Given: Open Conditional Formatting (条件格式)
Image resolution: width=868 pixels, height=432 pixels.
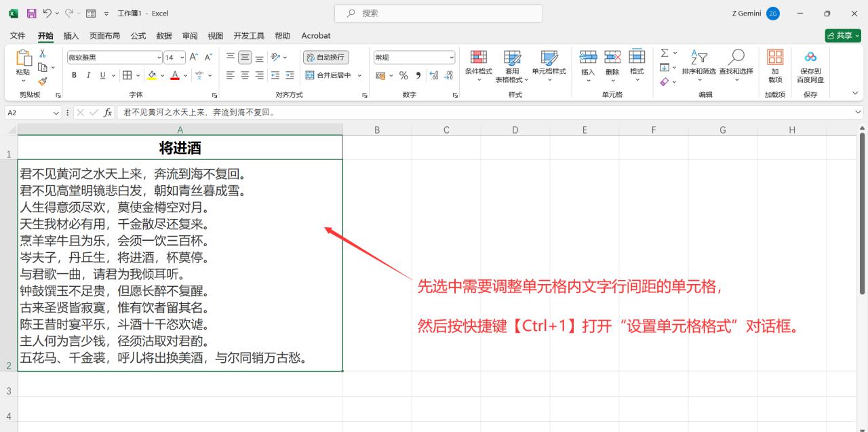Looking at the screenshot, I should coord(479,66).
